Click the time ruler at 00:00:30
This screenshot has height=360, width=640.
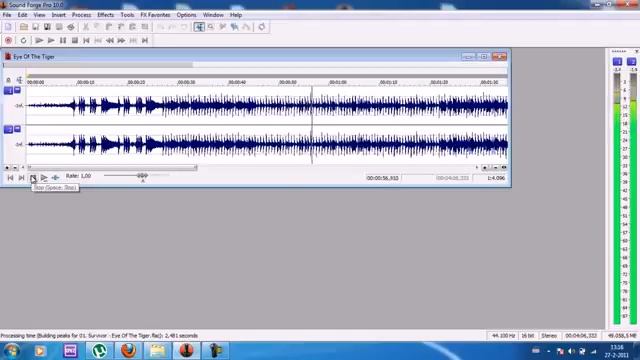pyautogui.click(x=187, y=82)
